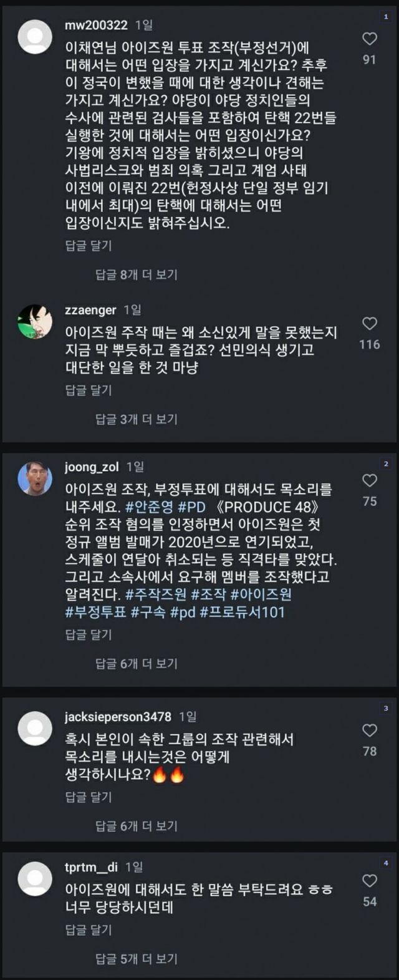Viewport: 399px width, 980px height.
Task: Open zzaenger's avatar
Action: [x=35, y=322]
